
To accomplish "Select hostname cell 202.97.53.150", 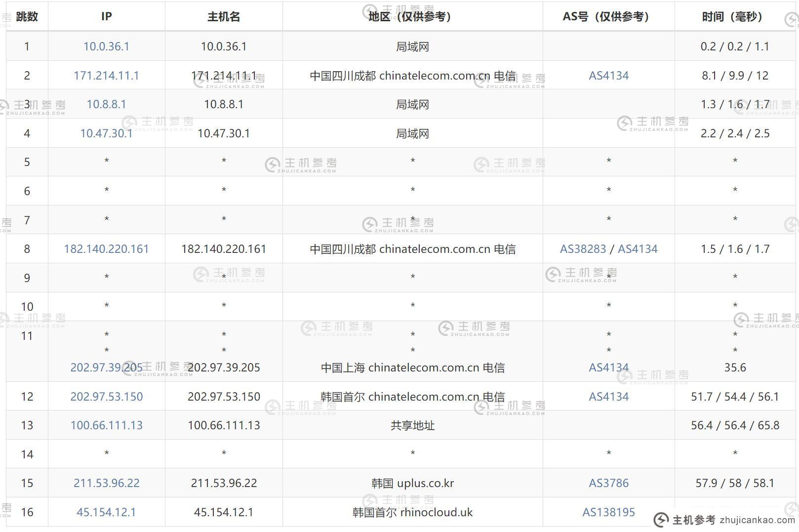I will (224, 397).
